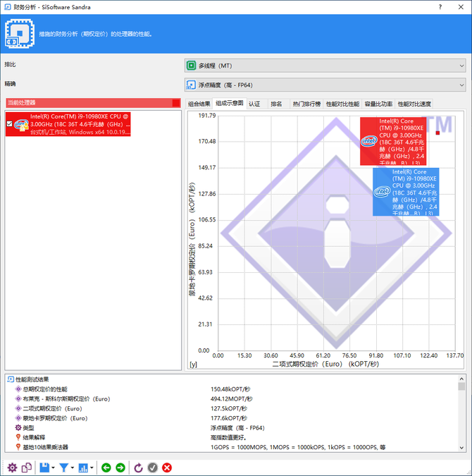Click the Intel logo icon in processor list
The image size is (472, 476).
[x=21, y=124]
